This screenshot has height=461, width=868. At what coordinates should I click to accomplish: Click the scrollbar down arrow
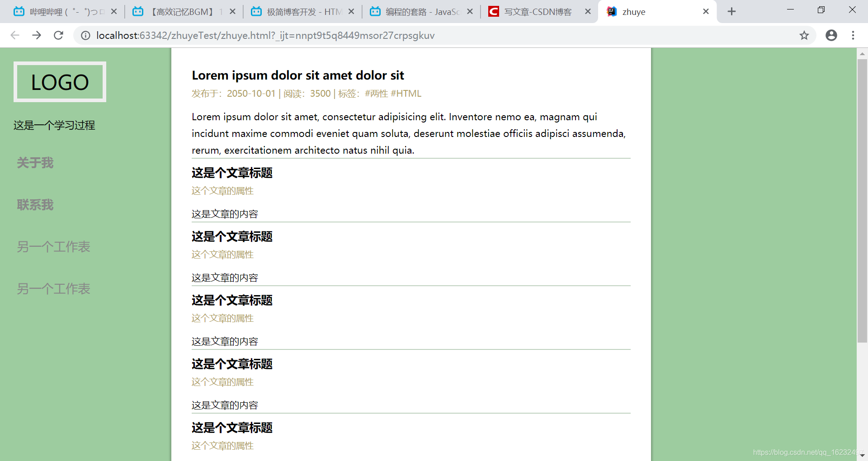(x=862, y=456)
